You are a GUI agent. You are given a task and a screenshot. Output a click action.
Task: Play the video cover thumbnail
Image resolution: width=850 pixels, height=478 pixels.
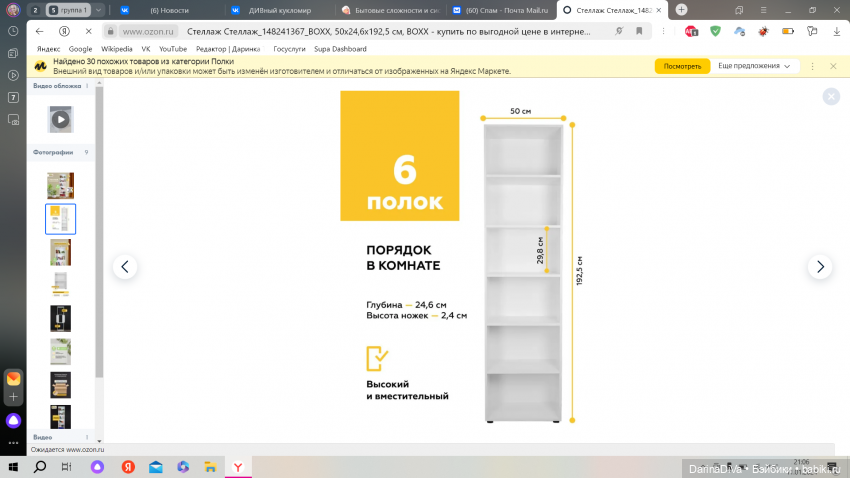pyautogui.click(x=60, y=119)
